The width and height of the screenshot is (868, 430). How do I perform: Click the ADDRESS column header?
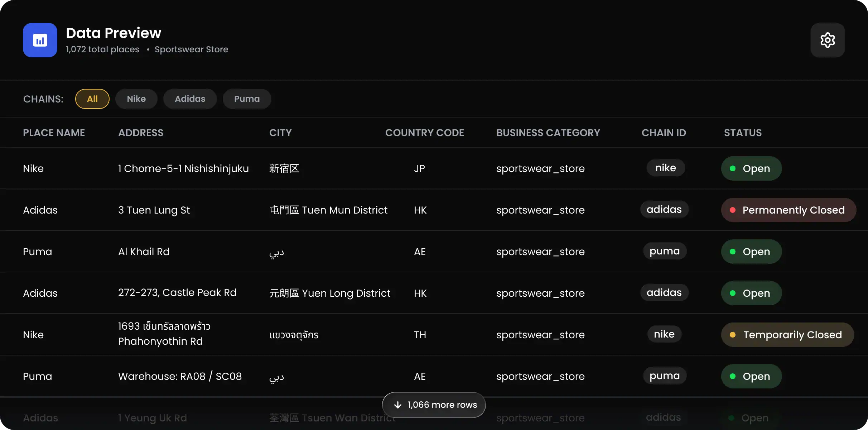click(x=141, y=133)
